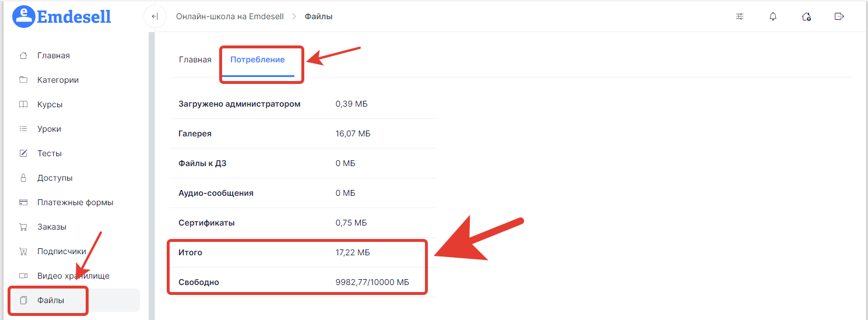Click the Онлайн-школа на Emdesell breadcrumb

pos(230,16)
